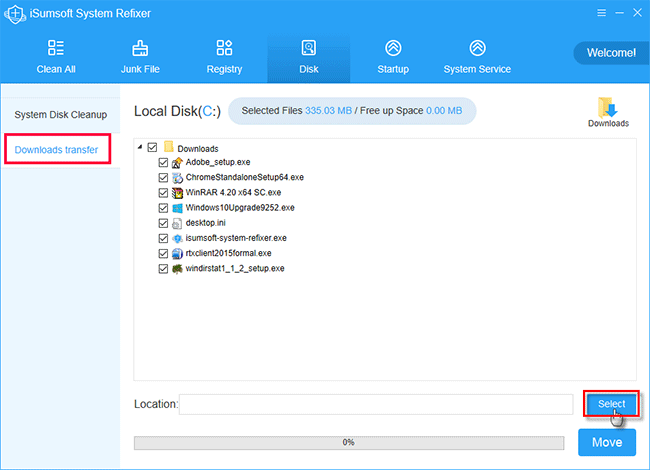Click the Downloads tree root label
The width and height of the screenshot is (650, 470).
tap(198, 149)
